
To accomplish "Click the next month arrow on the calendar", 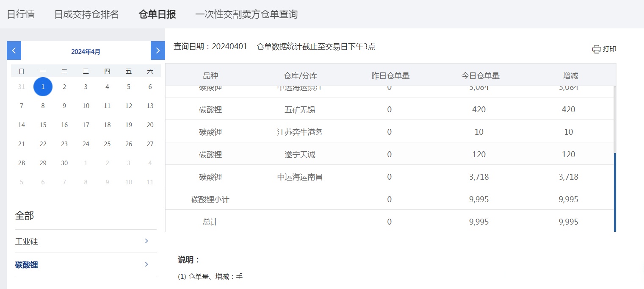I will 158,50.
